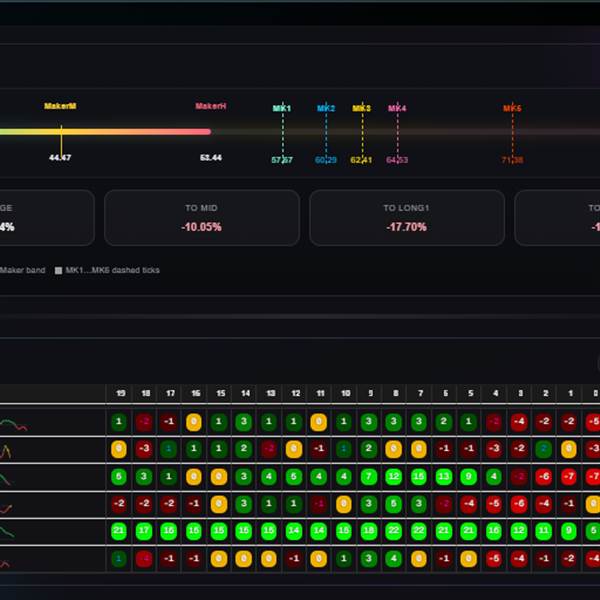600x600 pixels.
Task: Click the -10.05% value
Action: coord(202,227)
